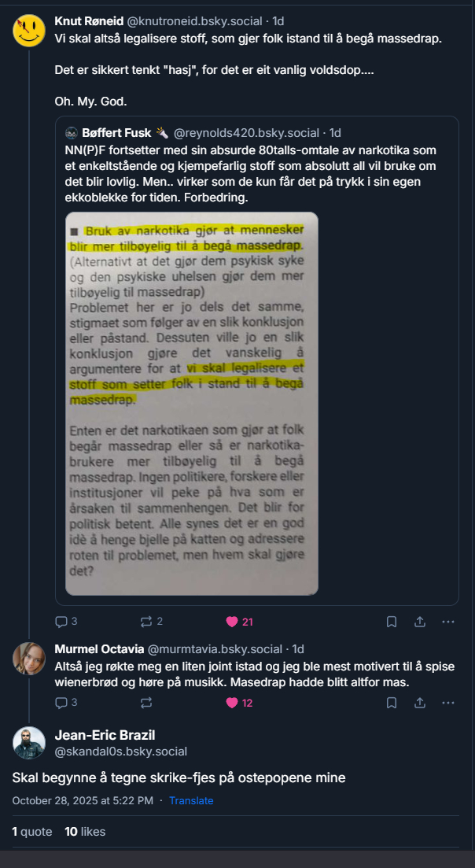475x868 pixels.
Task: View the 10 likes list
Action: click(x=85, y=832)
